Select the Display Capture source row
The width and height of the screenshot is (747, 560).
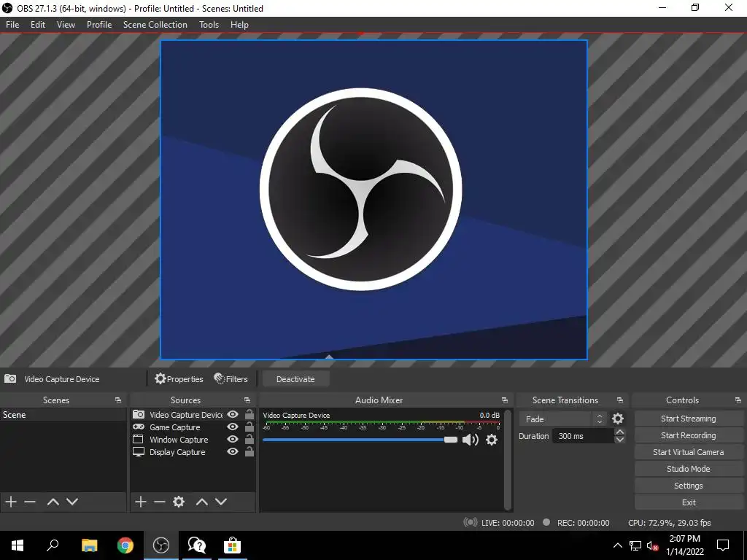193,452
